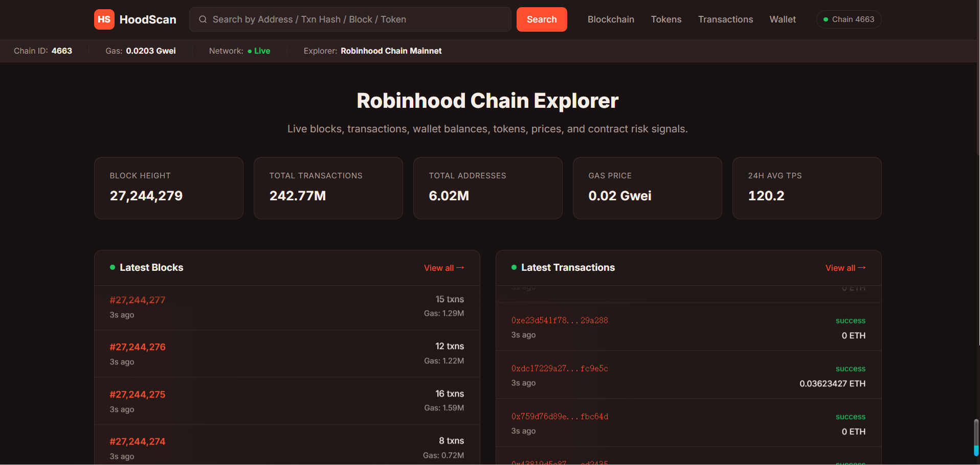Open the Transactions nav item
Viewport: 980px width, 465px height.
coord(725,19)
